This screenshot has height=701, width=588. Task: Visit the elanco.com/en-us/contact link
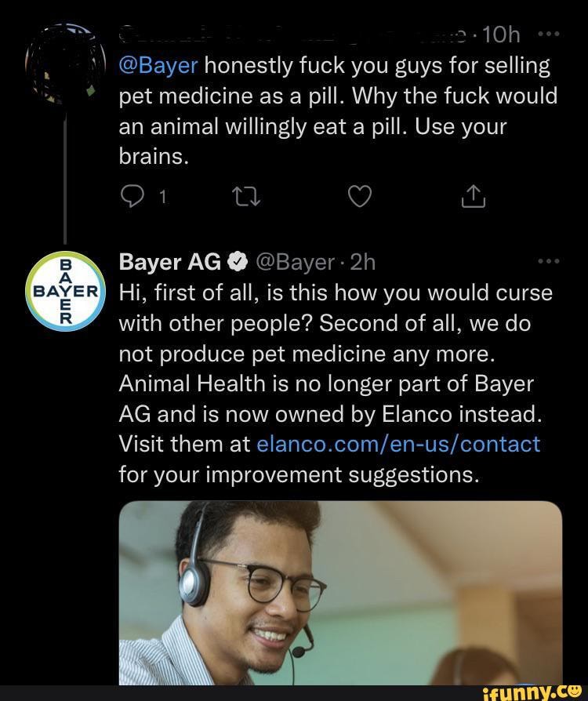click(398, 444)
